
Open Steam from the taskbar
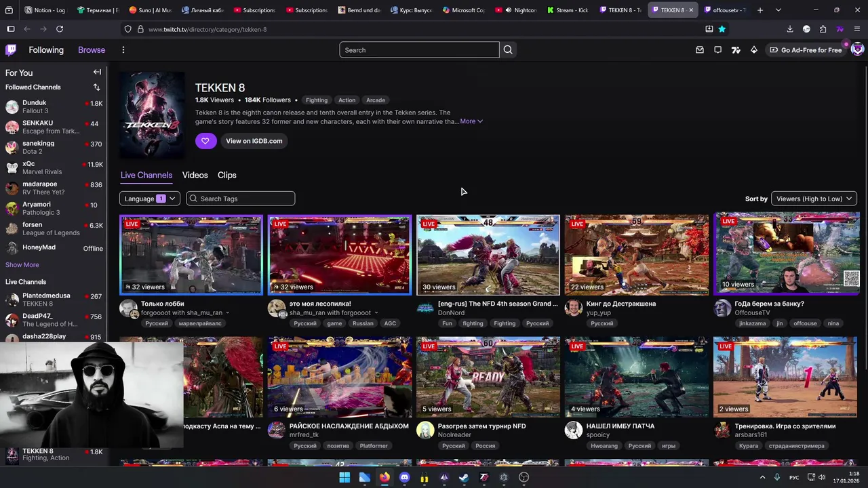coord(464,477)
